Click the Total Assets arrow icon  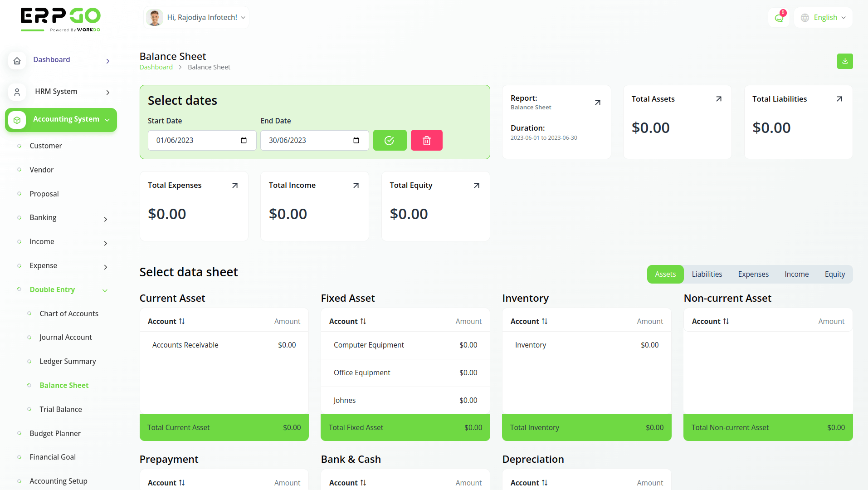718,99
